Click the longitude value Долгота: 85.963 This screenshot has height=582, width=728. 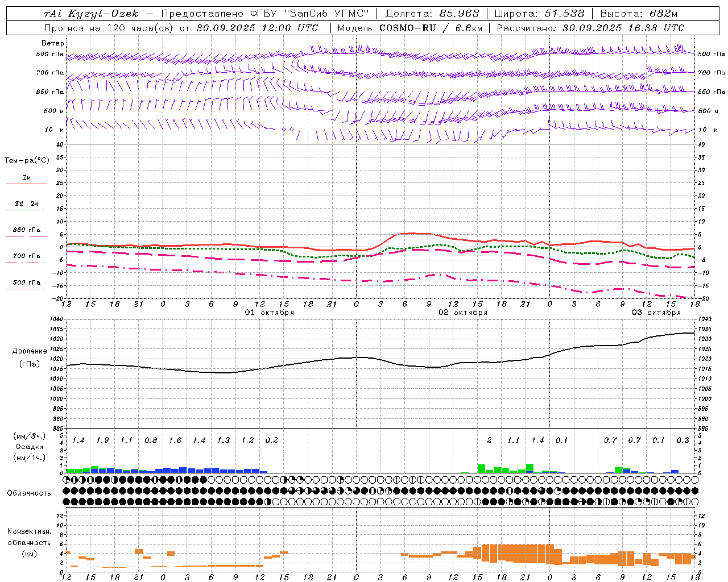coord(433,14)
